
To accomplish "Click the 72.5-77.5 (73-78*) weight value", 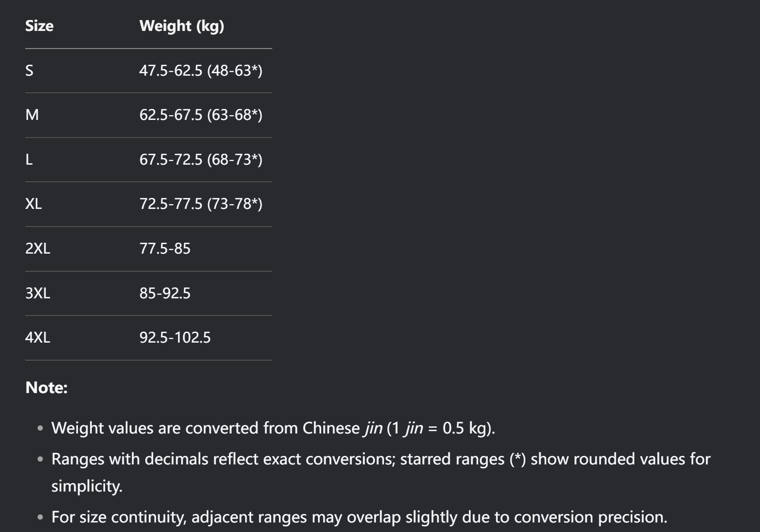I will (200, 204).
